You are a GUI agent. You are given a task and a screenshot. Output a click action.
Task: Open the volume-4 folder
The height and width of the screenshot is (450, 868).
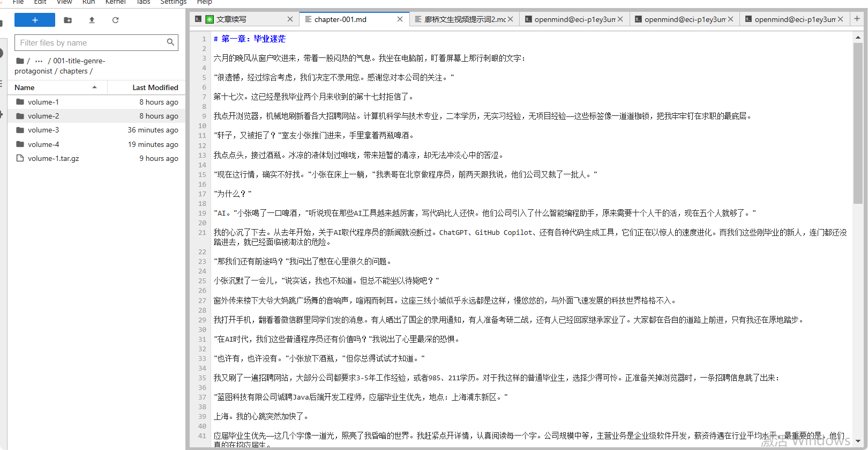tap(96, 144)
